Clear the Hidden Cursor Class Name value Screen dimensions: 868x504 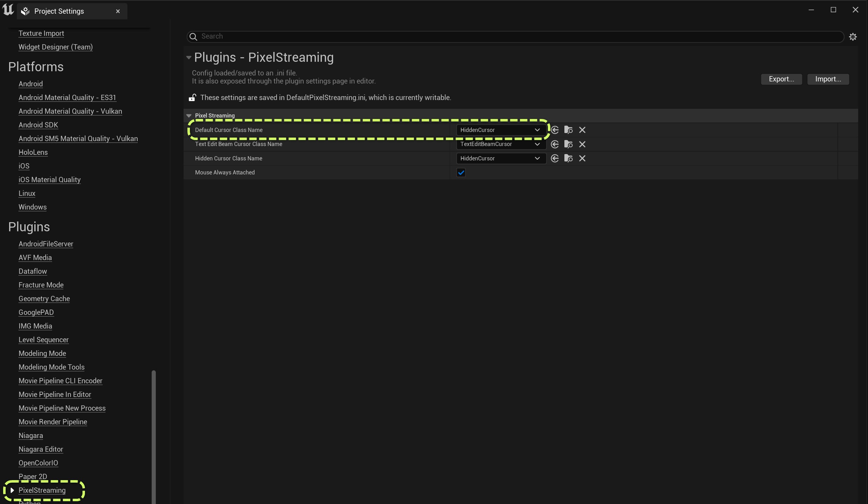coord(582,158)
